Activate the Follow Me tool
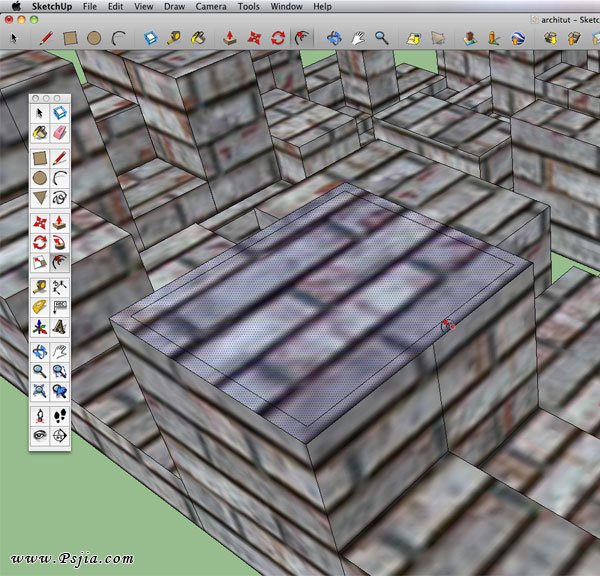The width and height of the screenshot is (600, 576). coord(59,241)
